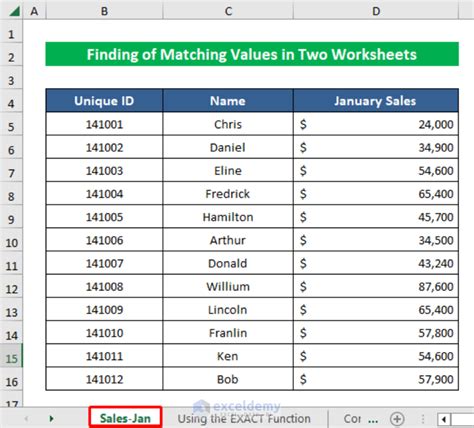The image size is (474, 428).
Task: Add a new sheet with plus icon
Action: coord(397,419)
